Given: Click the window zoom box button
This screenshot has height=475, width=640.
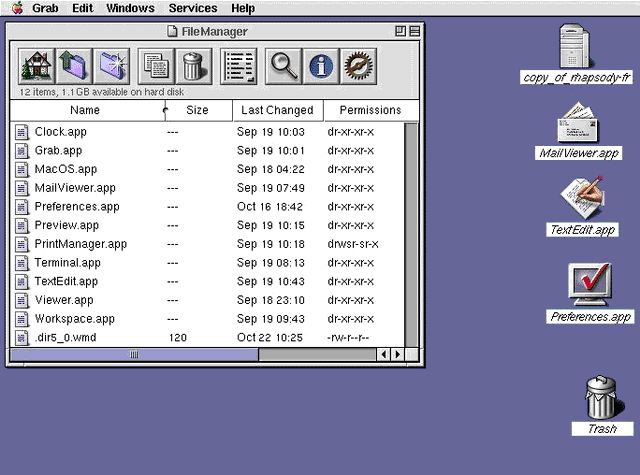Looking at the screenshot, I should click(x=400, y=31).
